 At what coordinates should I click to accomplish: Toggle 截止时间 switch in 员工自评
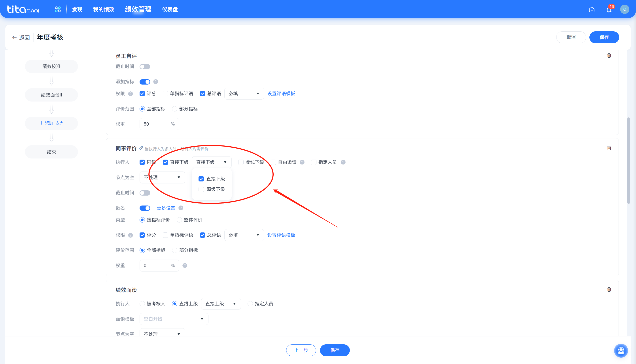pos(145,67)
